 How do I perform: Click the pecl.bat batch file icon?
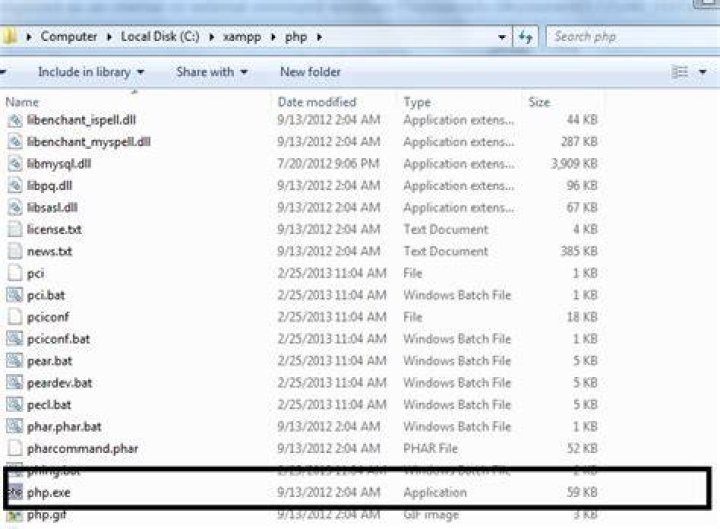[x=14, y=405]
